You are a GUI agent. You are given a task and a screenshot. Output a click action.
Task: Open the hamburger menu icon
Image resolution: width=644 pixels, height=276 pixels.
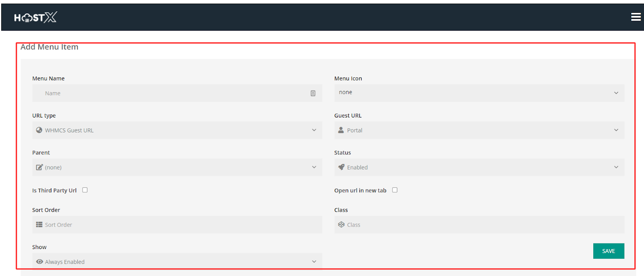coord(636,17)
